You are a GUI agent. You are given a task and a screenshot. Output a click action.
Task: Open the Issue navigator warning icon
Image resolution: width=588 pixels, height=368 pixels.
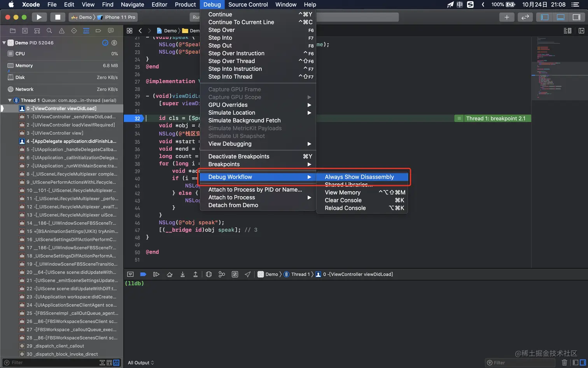tap(61, 31)
